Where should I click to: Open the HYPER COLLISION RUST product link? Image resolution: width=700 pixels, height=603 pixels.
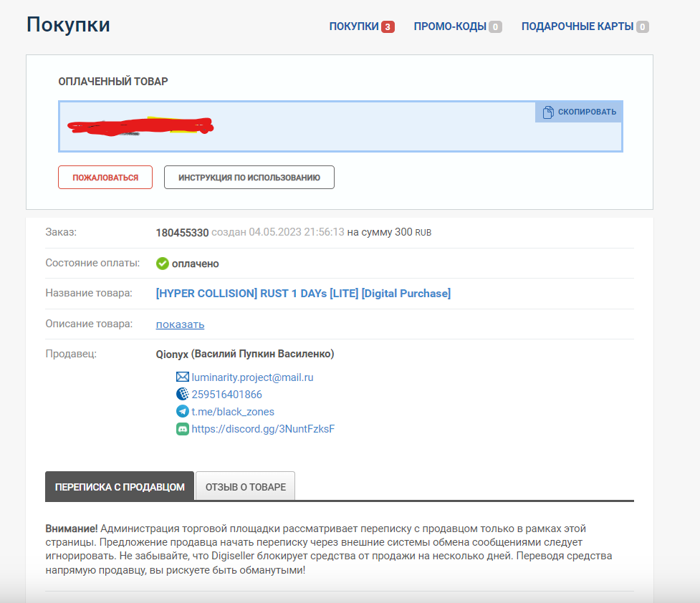click(303, 293)
